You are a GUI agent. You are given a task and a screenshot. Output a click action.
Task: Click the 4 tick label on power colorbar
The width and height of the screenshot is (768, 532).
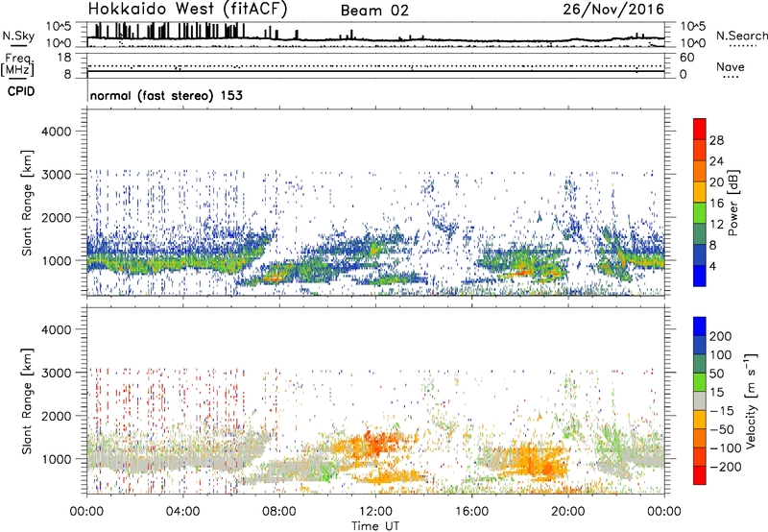[712, 266]
